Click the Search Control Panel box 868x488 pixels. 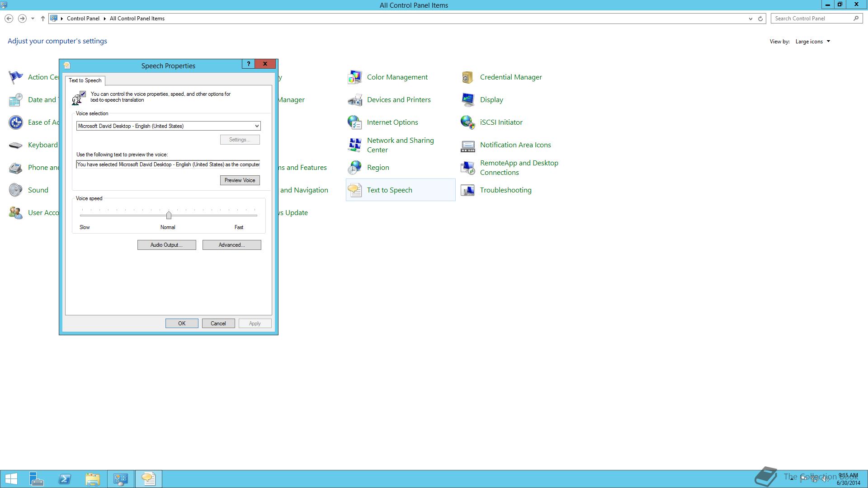pos(812,19)
